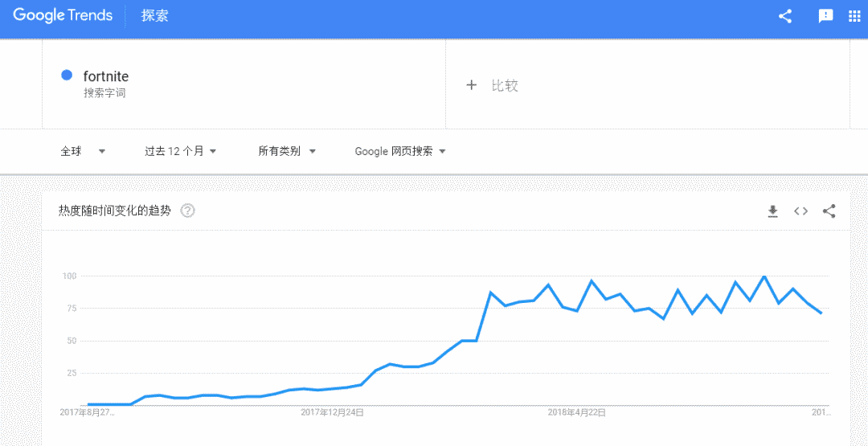Click the trend line's highest peak at 100
The width and height of the screenshot is (868, 446).
764,276
